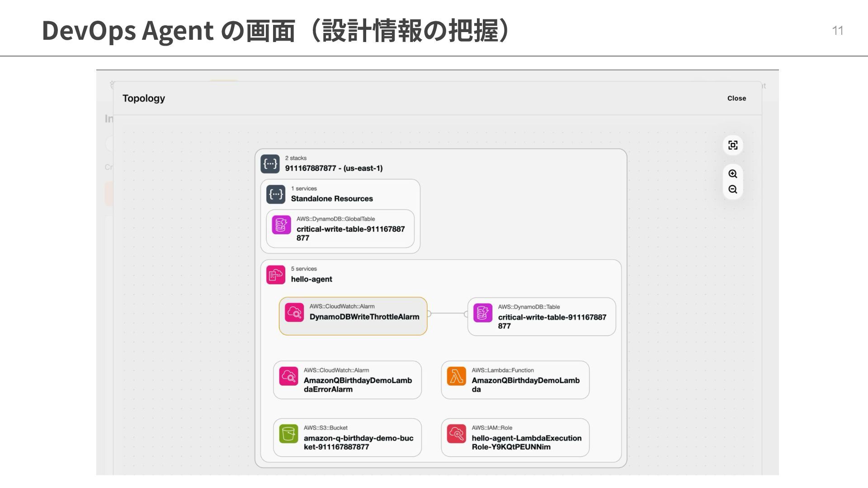Select the DynamoDBWriteThrottleAlarm node

364,317
